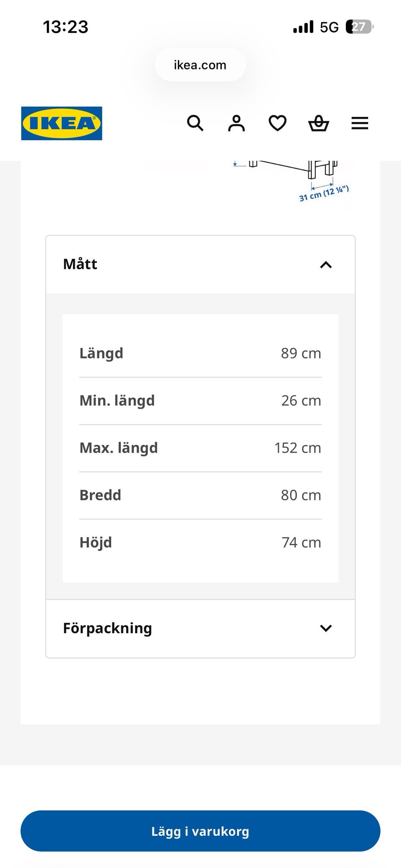Open the search magnifier icon
Image resolution: width=401 pixels, height=868 pixels.
coord(195,123)
